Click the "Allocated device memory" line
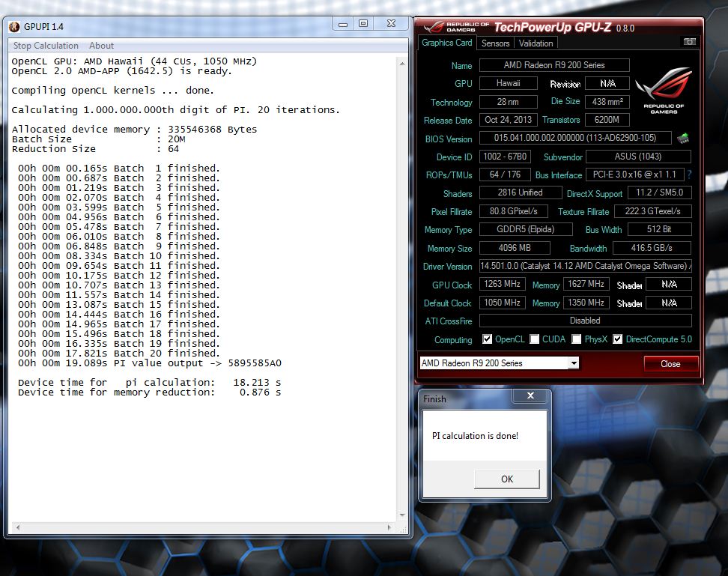728x576 pixels. pyautogui.click(x=134, y=129)
